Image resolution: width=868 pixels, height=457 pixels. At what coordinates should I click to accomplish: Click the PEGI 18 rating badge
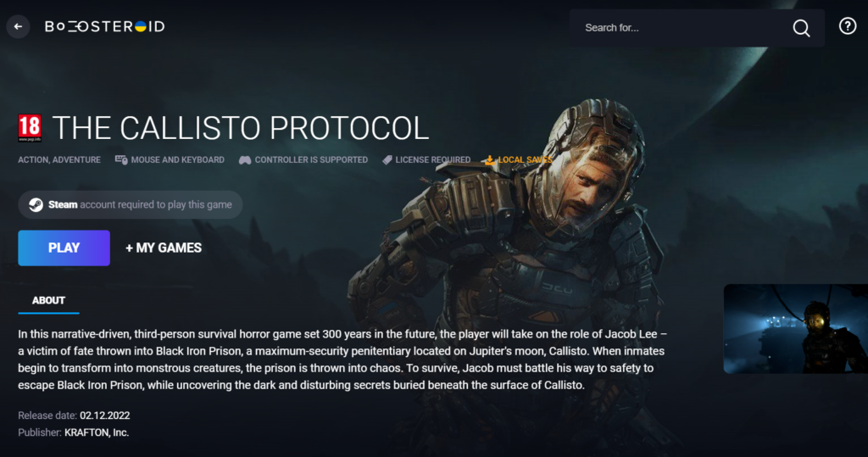30,128
